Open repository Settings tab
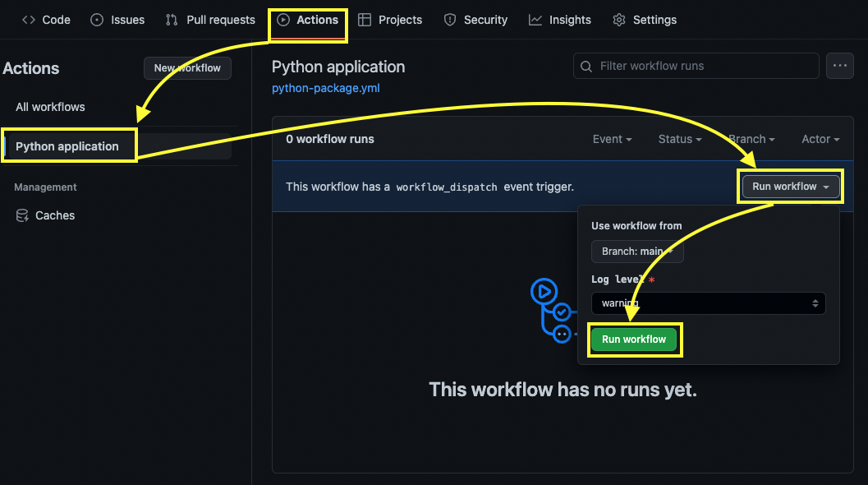868x485 pixels. click(x=645, y=20)
